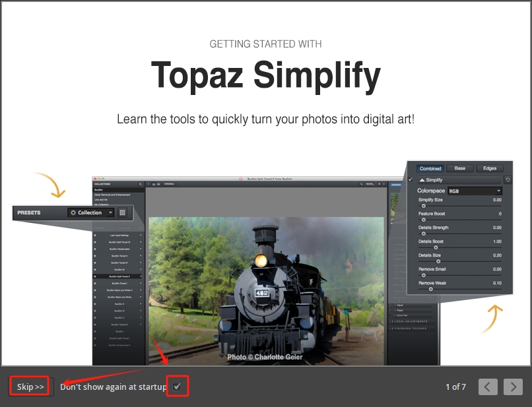532x407 pixels.
Task: Select the Combined tab in the callout
Action: pos(430,169)
